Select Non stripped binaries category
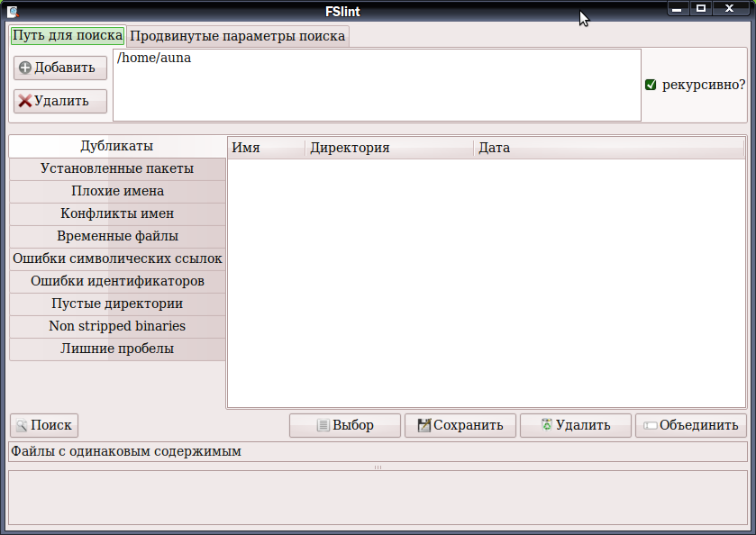Viewport: 756px width, 535px height. click(117, 326)
